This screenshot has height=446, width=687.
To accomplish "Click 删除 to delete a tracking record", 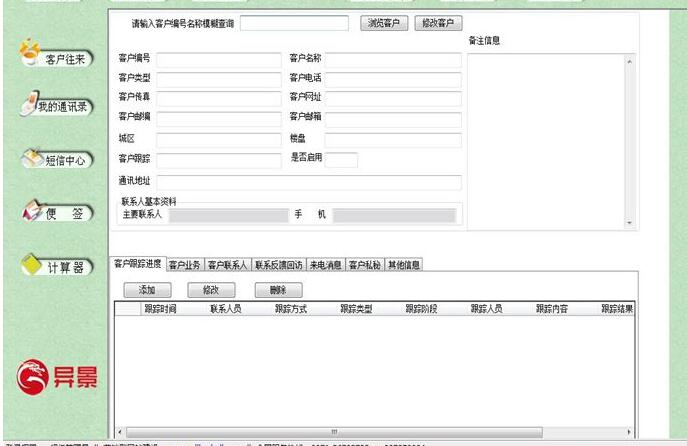I will pyautogui.click(x=278, y=290).
